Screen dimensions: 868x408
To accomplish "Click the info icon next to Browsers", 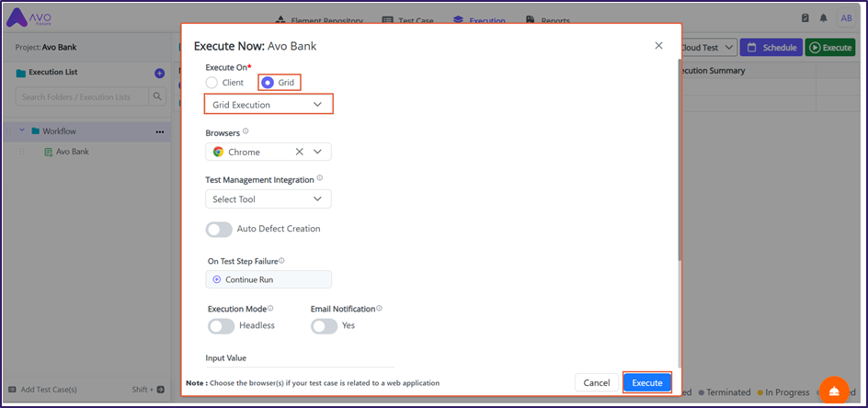I will tap(246, 131).
